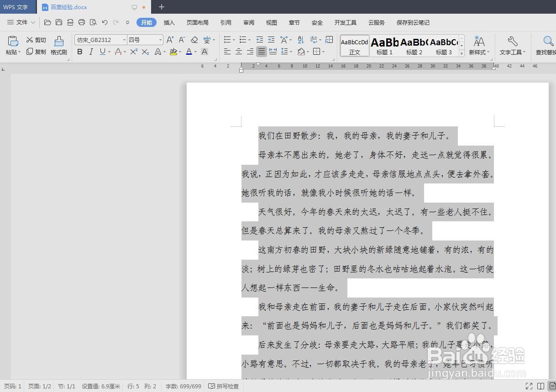Open the font size dropdown
556x392 pixels.
pos(160,40)
